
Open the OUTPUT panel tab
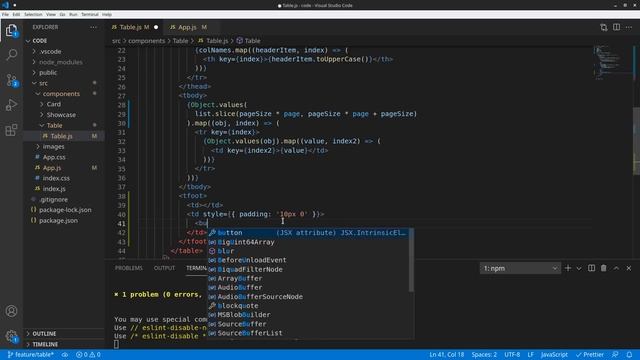coord(164,268)
